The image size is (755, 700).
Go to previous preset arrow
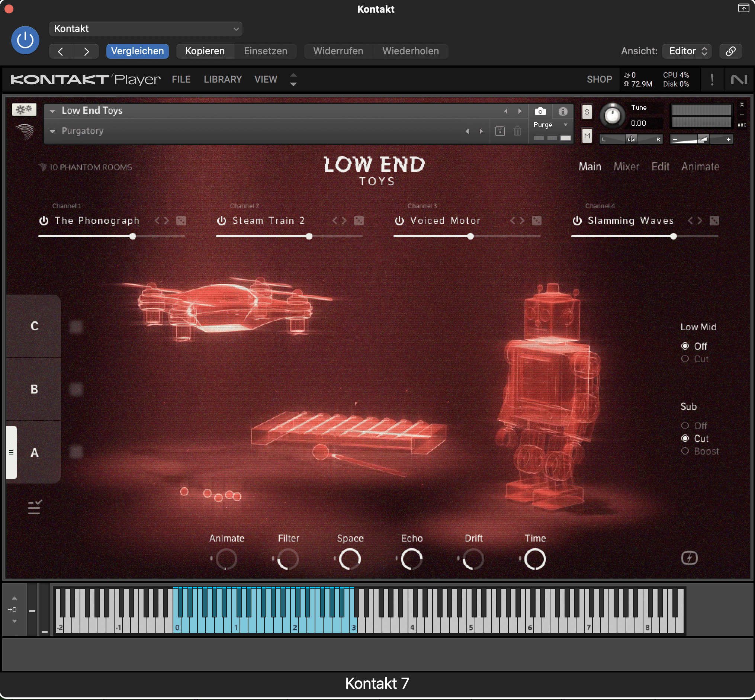(x=61, y=51)
